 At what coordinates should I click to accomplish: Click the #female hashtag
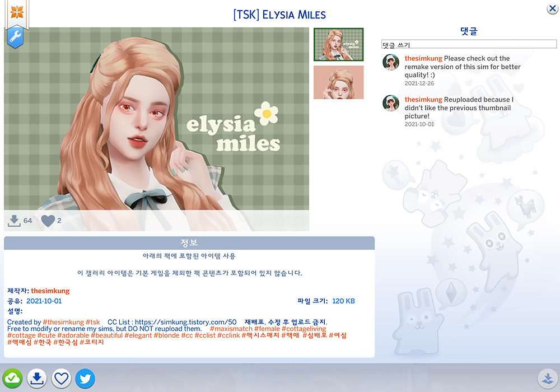(267, 329)
